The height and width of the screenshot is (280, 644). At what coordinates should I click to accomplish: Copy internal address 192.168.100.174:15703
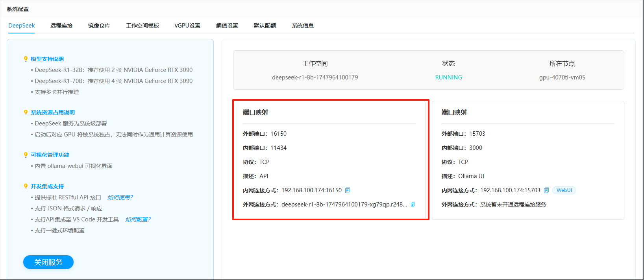tap(546, 190)
